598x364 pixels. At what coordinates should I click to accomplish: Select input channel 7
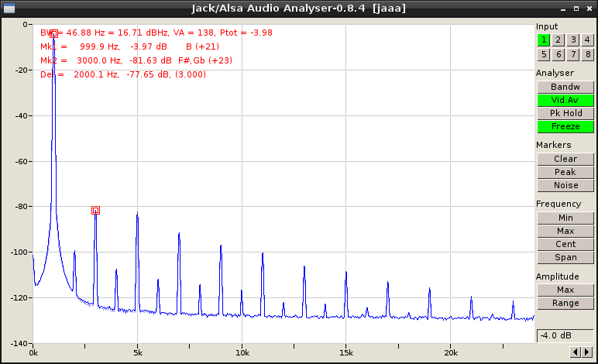click(x=573, y=54)
